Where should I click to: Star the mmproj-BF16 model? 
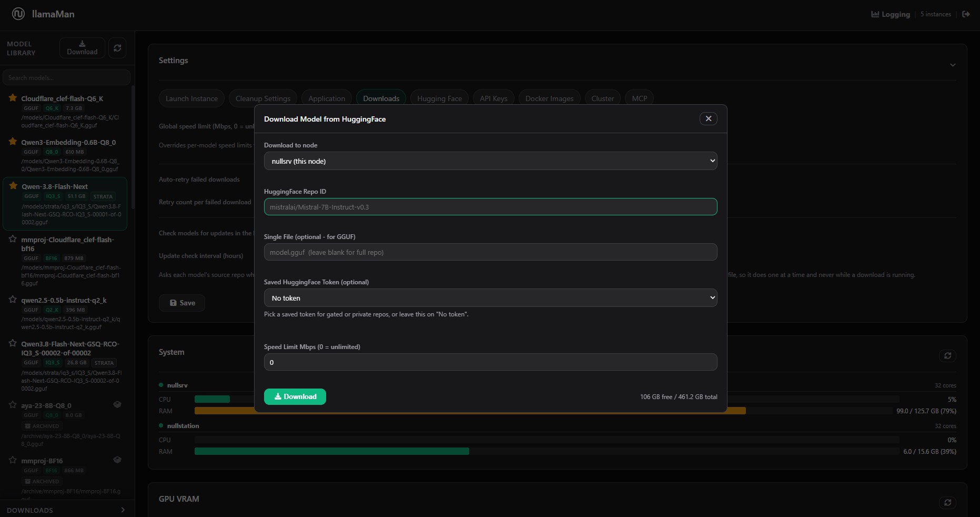(13, 460)
